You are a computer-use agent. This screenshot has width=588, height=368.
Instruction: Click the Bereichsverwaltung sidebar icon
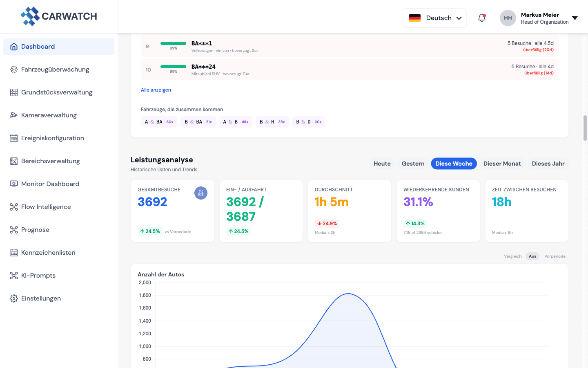[x=13, y=161]
